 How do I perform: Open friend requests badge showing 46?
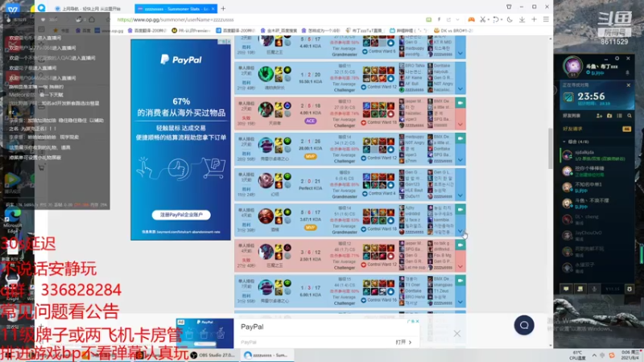point(627,129)
